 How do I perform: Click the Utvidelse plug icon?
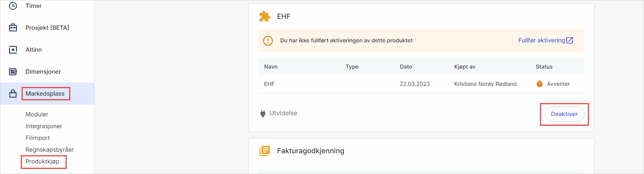pyautogui.click(x=263, y=114)
